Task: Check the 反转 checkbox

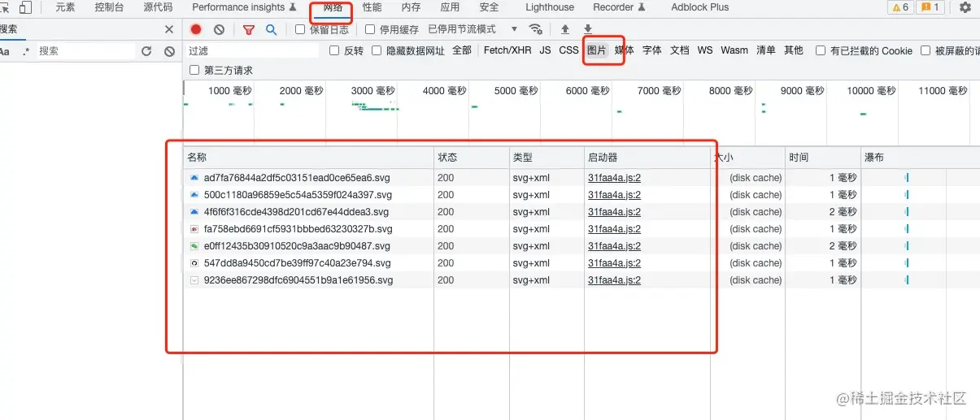Action: (334, 50)
